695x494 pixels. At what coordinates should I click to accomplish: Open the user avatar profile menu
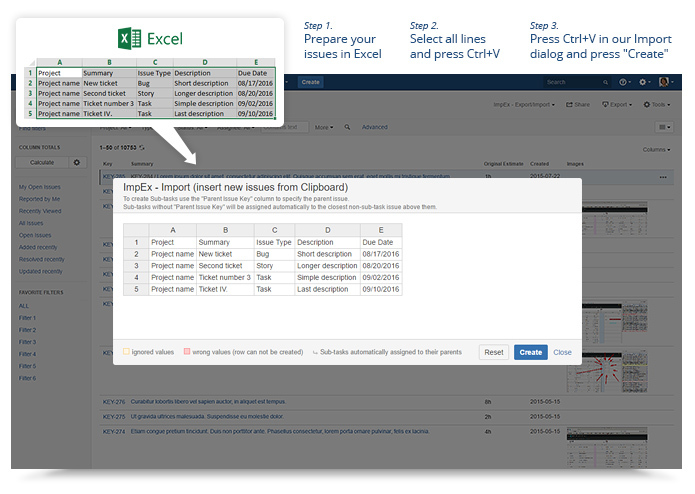coord(666,82)
